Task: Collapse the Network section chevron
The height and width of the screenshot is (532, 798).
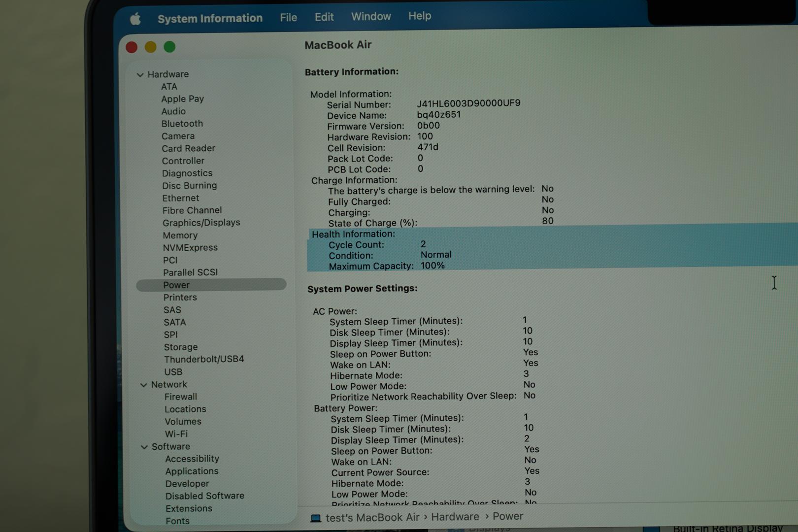Action: 144,385
